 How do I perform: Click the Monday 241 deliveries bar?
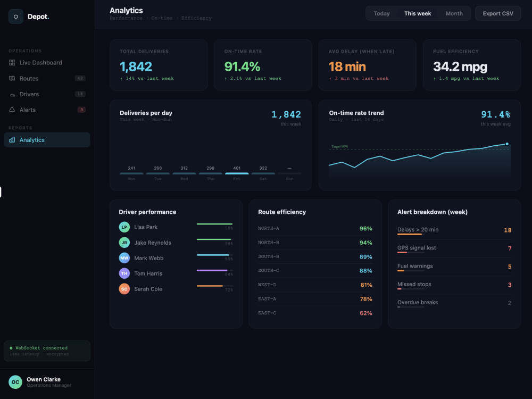pyautogui.click(x=131, y=173)
